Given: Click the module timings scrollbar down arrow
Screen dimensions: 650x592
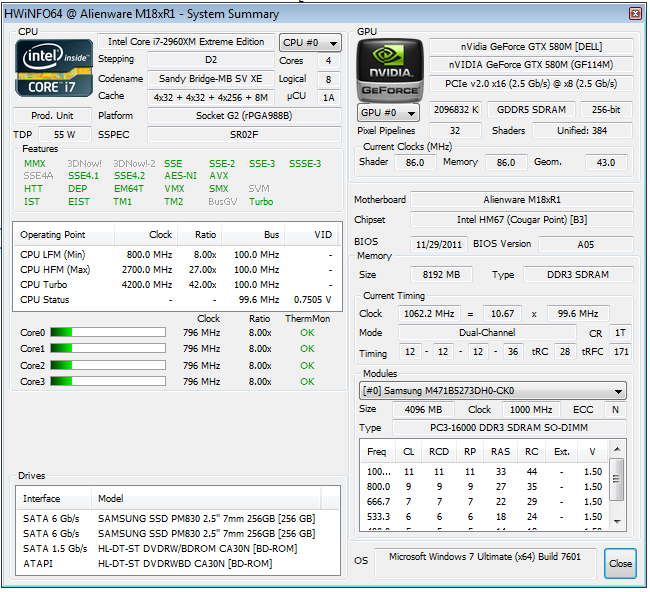Looking at the screenshot, I should [617, 522].
